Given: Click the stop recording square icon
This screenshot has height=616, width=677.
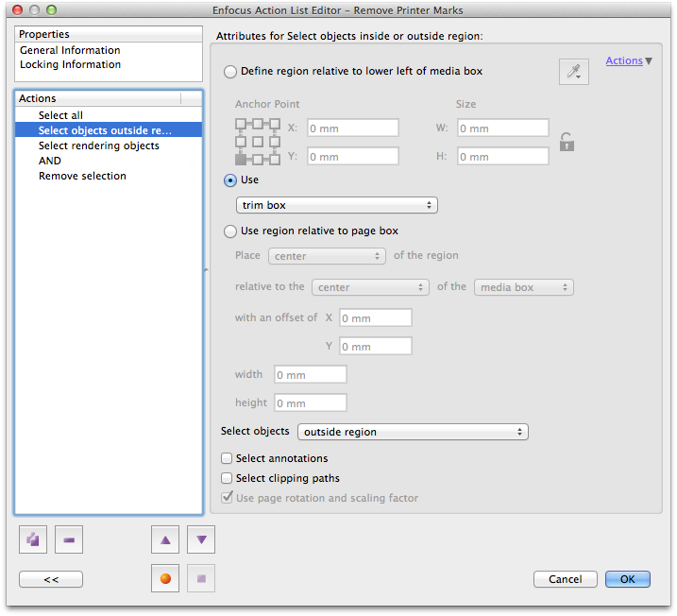Looking at the screenshot, I should point(201,578).
